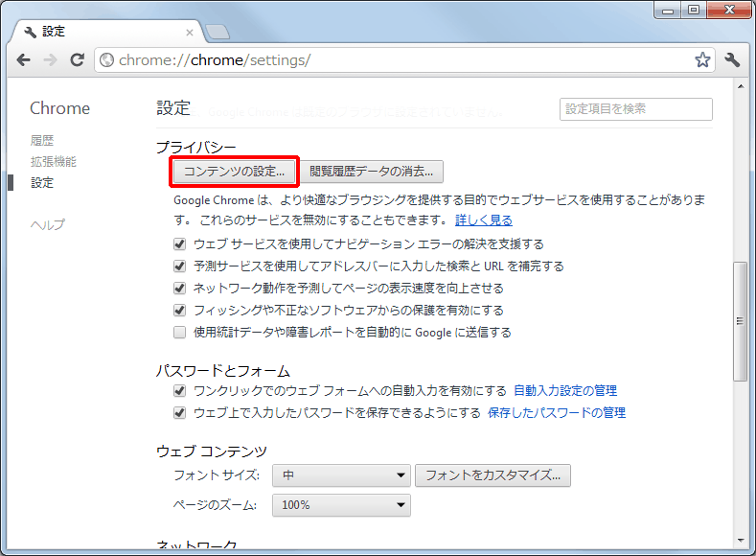Follow the 詳しく見る link
Image resolution: width=756 pixels, height=556 pixels.
coord(484,220)
